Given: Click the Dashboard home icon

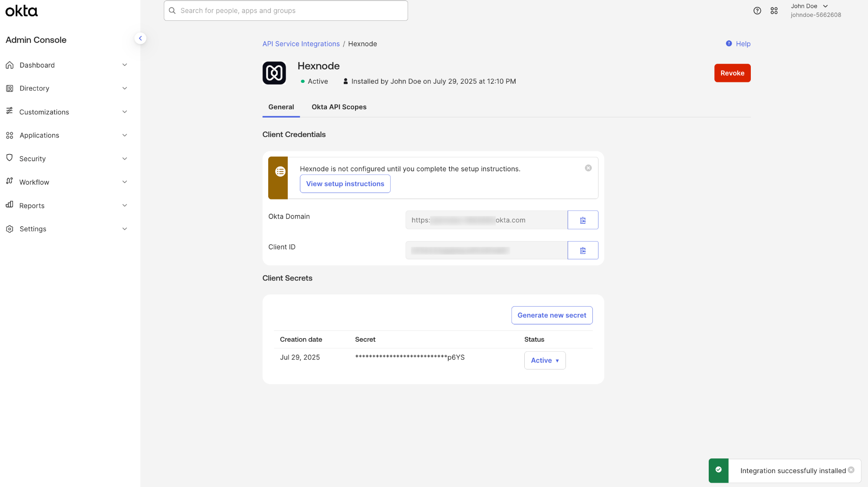Looking at the screenshot, I should pyautogui.click(x=10, y=65).
